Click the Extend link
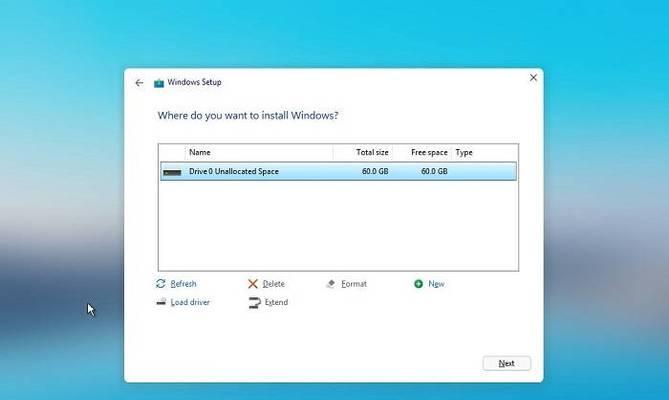Image resolution: width=669 pixels, height=400 pixels. click(276, 302)
